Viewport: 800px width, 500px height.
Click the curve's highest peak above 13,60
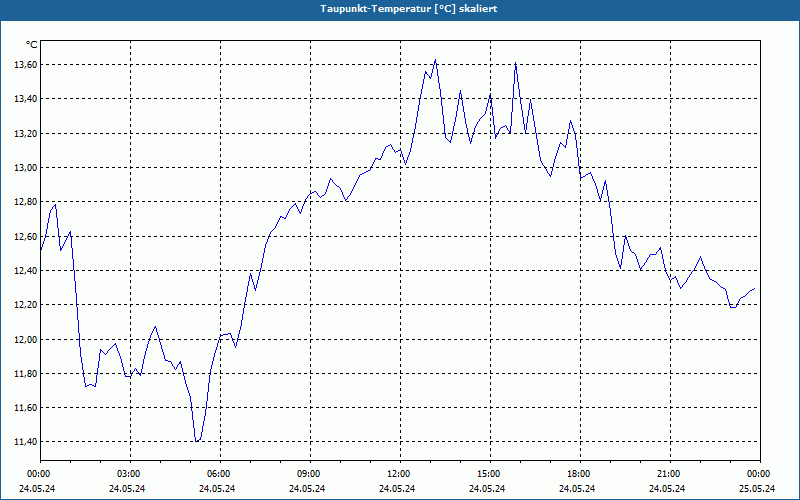click(435, 60)
